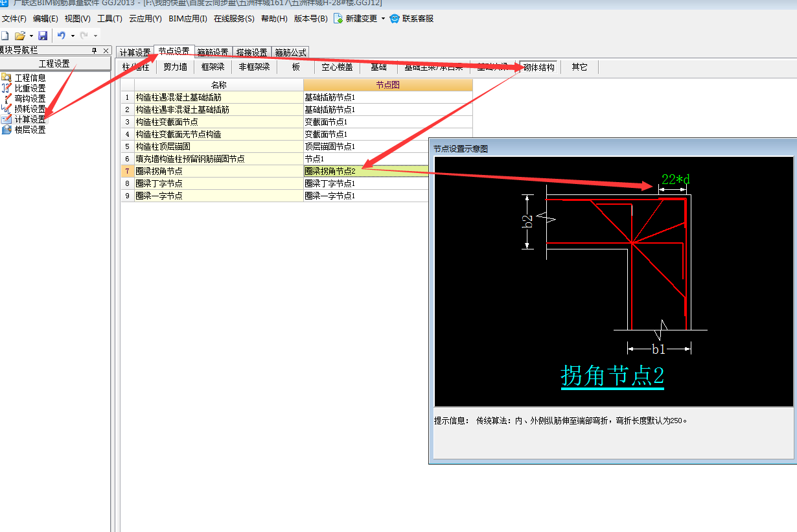Select the 空心楼盖 component tab

pyautogui.click(x=337, y=67)
